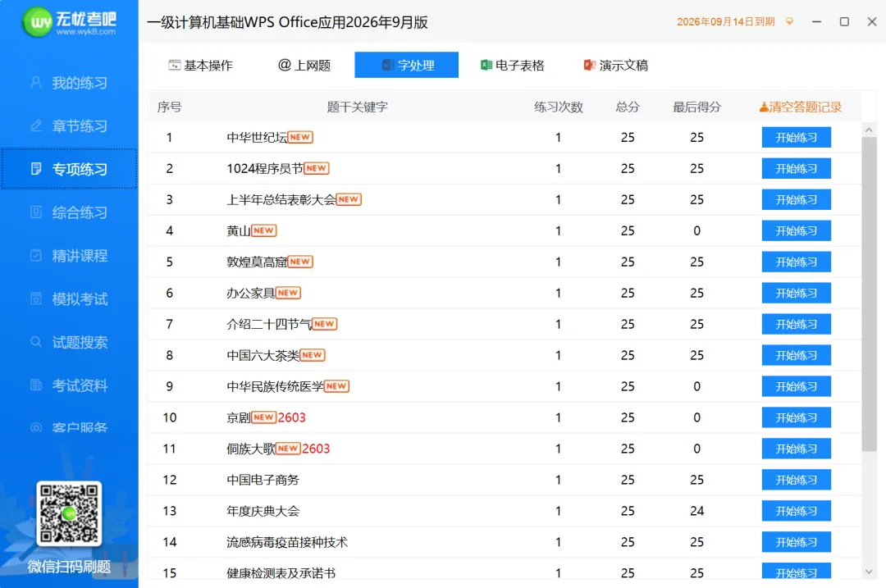886x588 pixels.
Task: Open 精讲课程 in the sidebar
Action: point(69,255)
